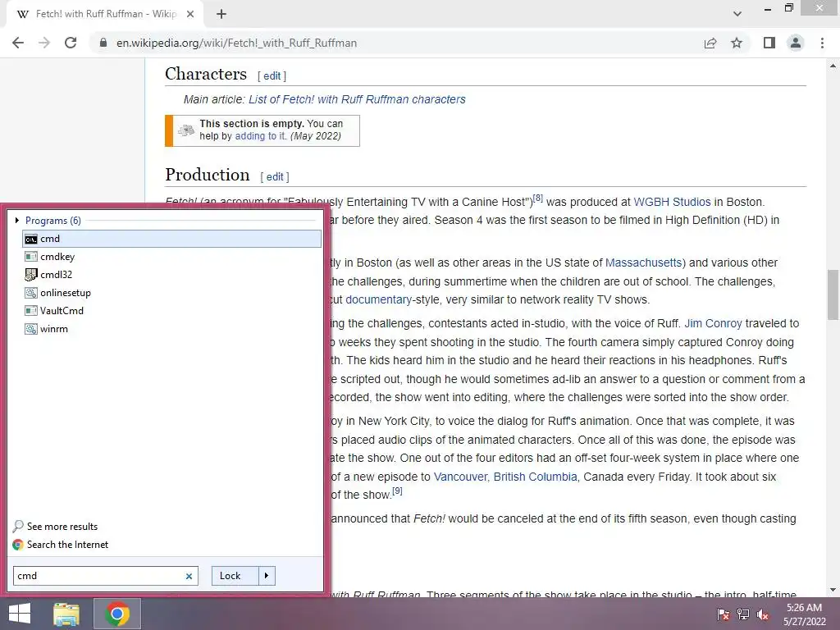
Task: Collapse the Programs (6) group
Action: pos(17,220)
